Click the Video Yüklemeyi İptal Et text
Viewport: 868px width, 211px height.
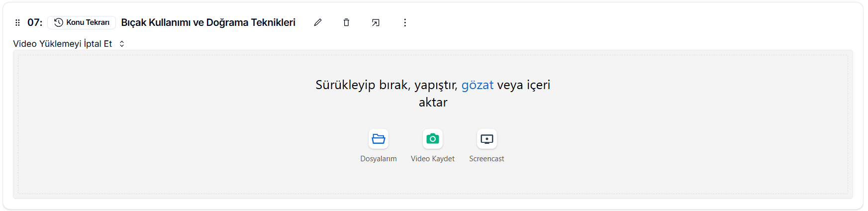(x=63, y=44)
